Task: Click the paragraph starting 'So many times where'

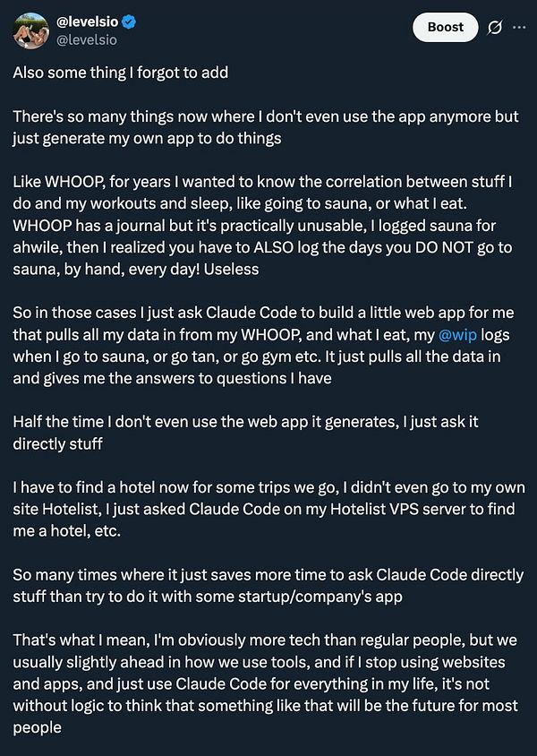Action: tap(268, 585)
